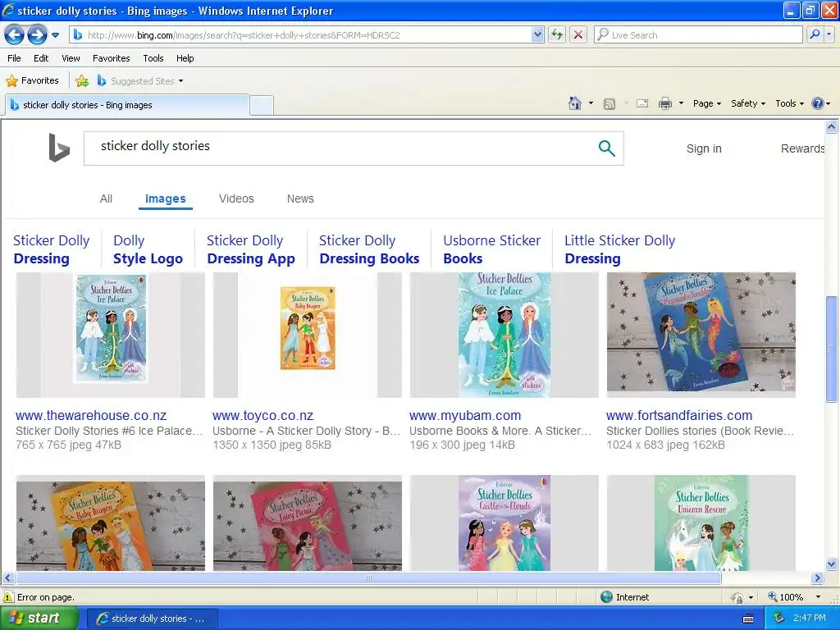Open the Page command bar menu
Screen dimensions: 840x630
tap(706, 103)
